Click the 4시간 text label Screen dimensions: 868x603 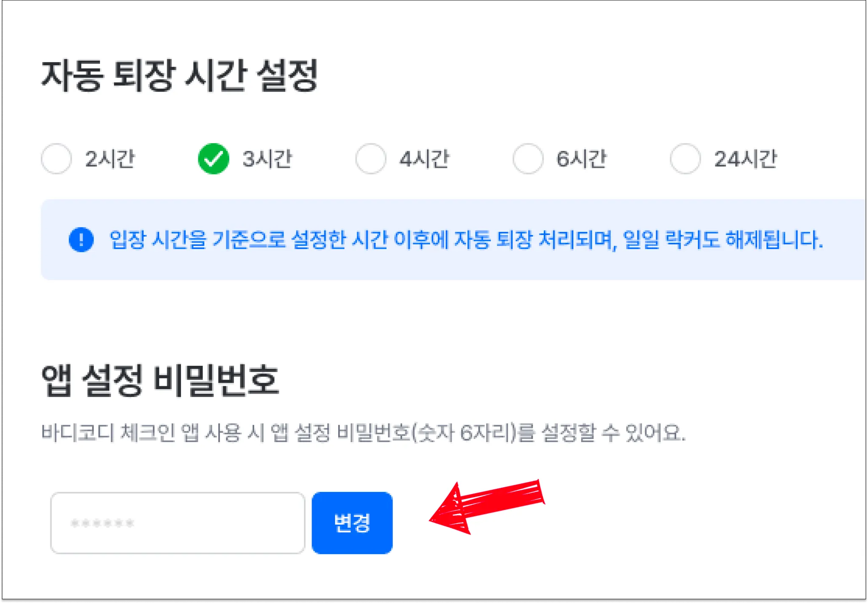point(425,159)
